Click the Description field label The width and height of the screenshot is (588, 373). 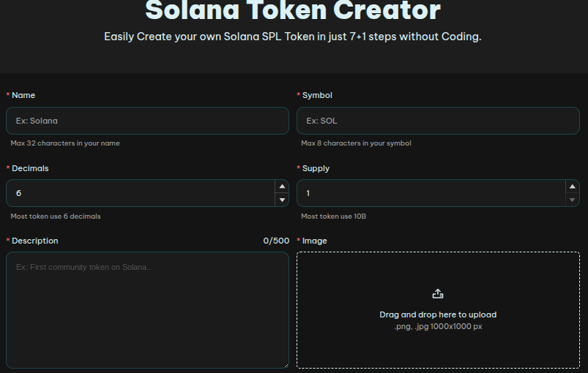point(34,241)
